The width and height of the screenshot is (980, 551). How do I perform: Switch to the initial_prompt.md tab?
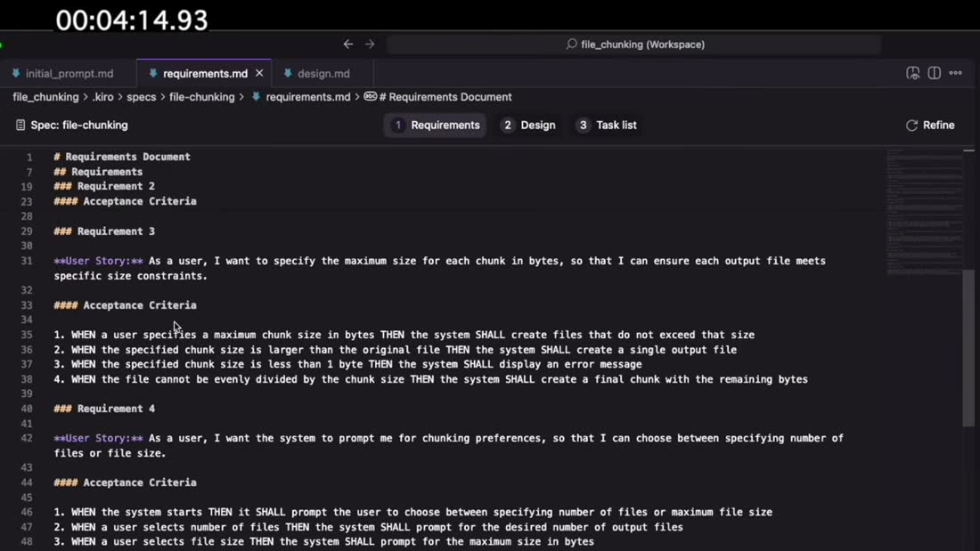[x=68, y=73]
